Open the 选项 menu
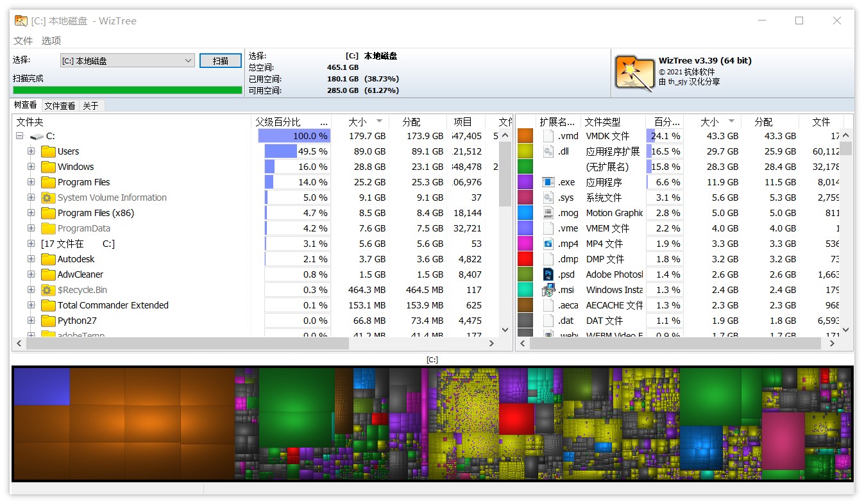 click(x=51, y=40)
